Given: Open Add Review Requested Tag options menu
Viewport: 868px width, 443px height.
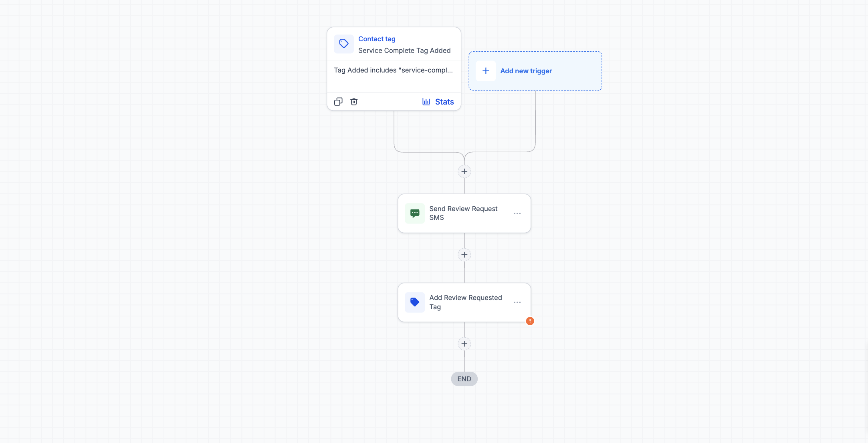Looking at the screenshot, I should (517, 302).
